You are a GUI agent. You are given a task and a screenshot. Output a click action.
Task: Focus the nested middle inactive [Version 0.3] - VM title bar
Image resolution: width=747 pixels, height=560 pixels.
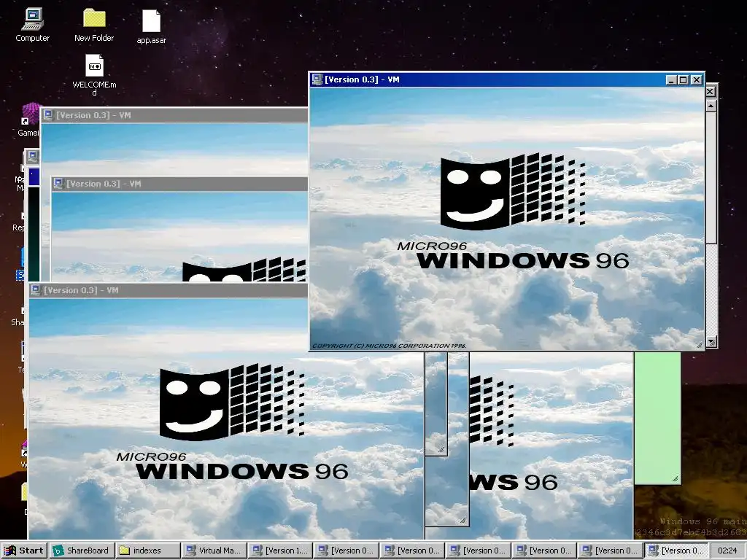click(x=180, y=184)
